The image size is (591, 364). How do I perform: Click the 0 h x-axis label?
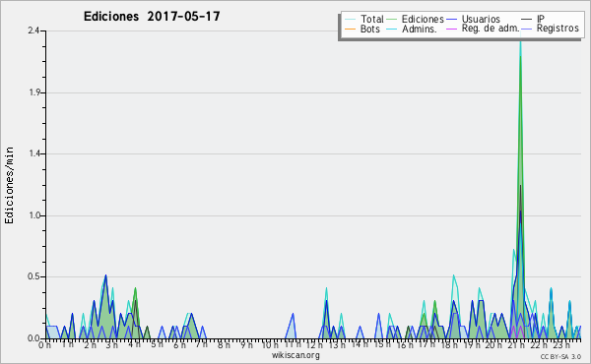click(44, 345)
